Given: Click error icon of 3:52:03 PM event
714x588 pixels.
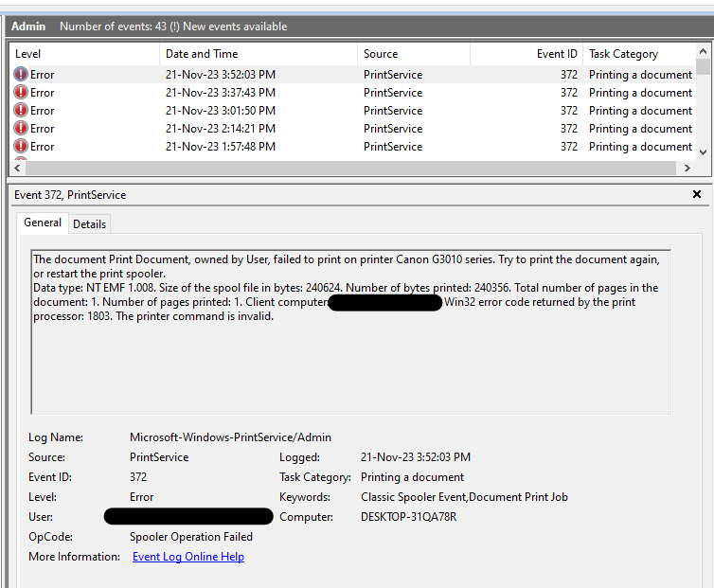Looking at the screenshot, I should (21, 75).
